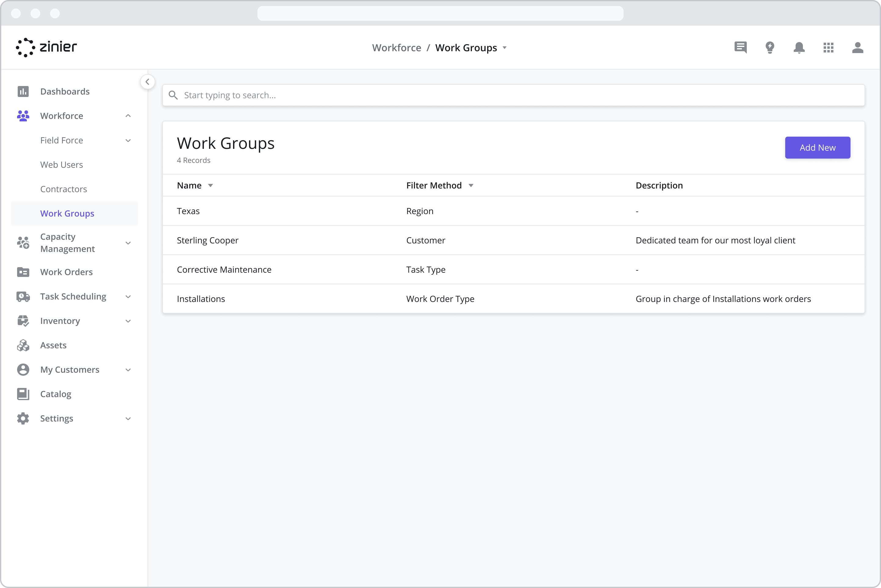Open the Work Groups breadcrumb dropdown

tap(505, 48)
